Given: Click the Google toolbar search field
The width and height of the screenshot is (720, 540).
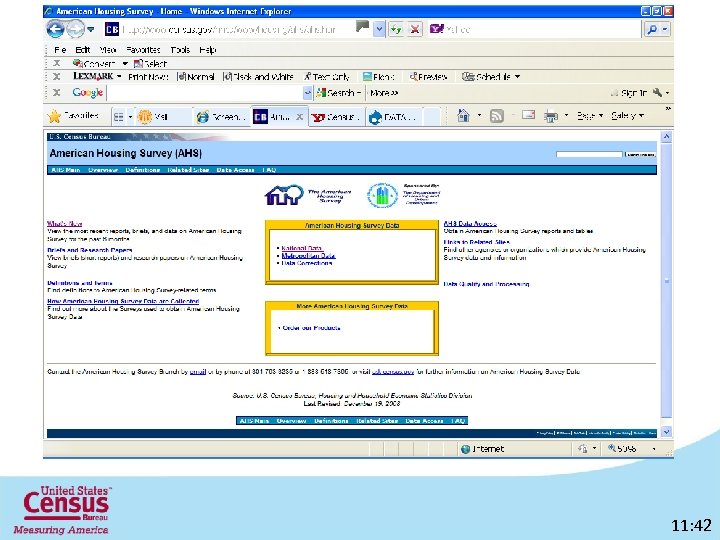Looking at the screenshot, I should [205, 93].
